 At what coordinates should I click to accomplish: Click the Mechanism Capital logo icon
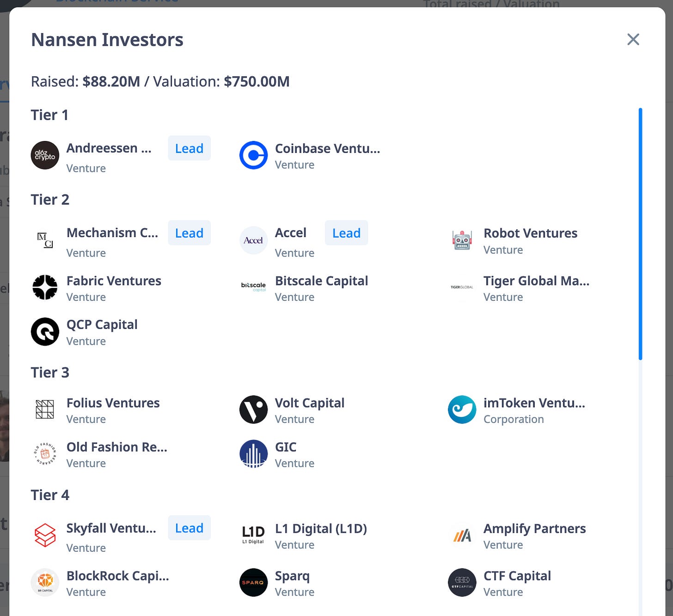[x=45, y=240]
